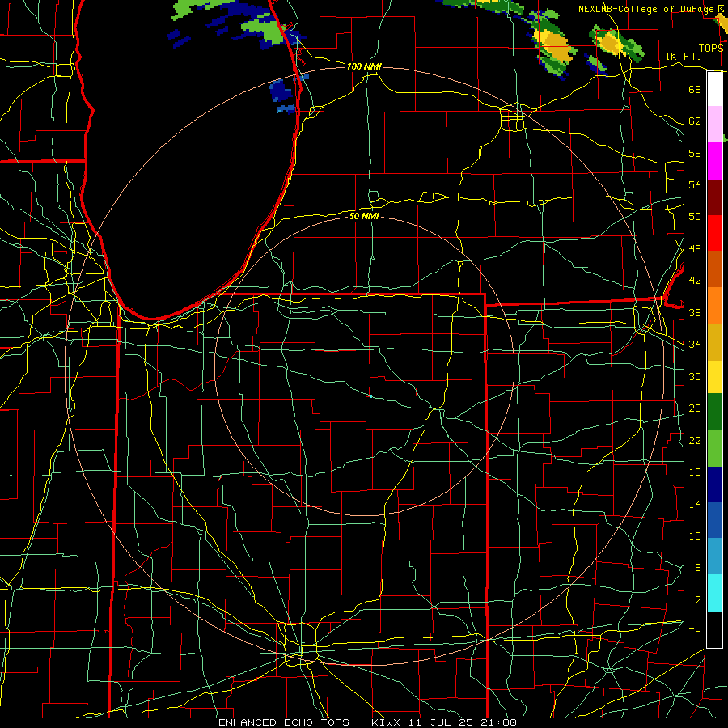Select the "10" legend value
Screen dimensions: 728x728
(x=695, y=536)
